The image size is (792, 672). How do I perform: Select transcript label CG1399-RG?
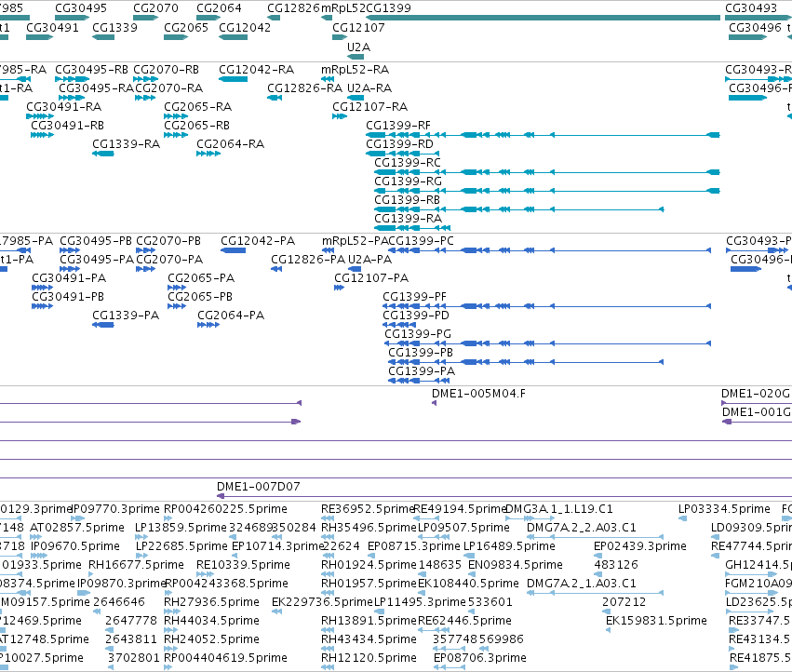click(x=408, y=181)
